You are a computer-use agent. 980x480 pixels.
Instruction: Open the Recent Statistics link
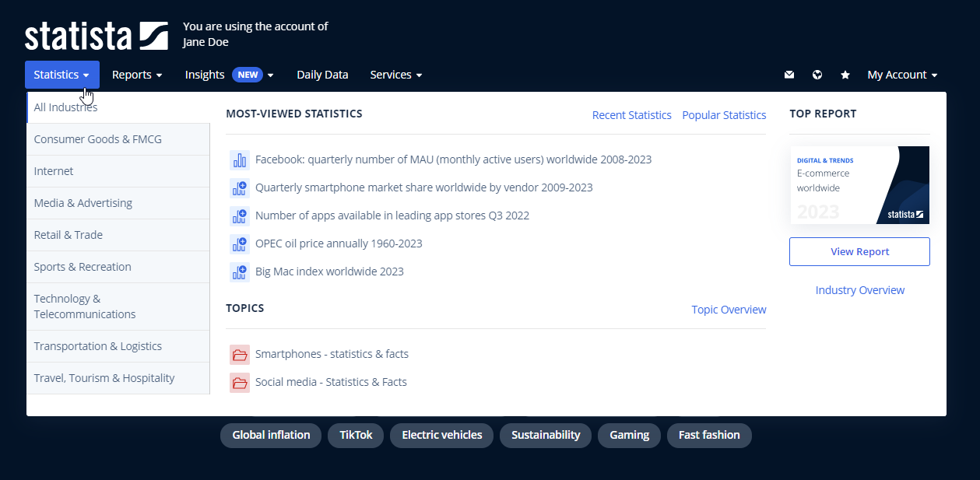pos(632,115)
